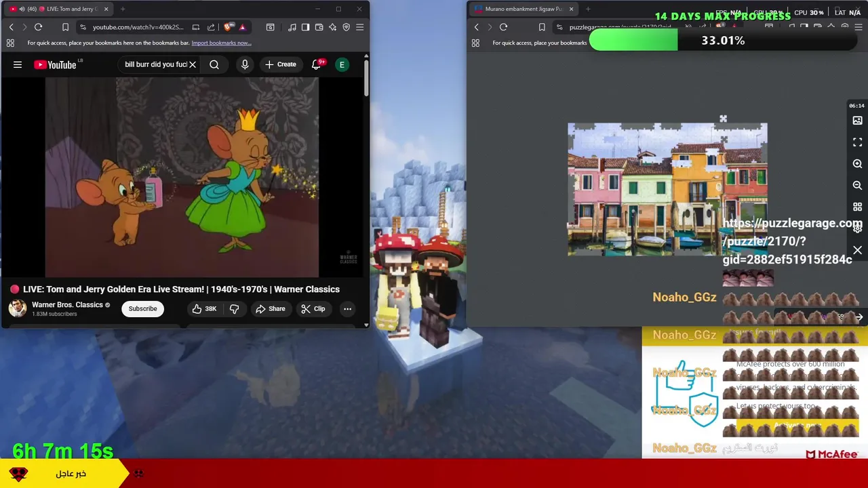Viewport: 868px width, 488px height.
Task: Open the YouTube account avatar menu
Action: 342,64
